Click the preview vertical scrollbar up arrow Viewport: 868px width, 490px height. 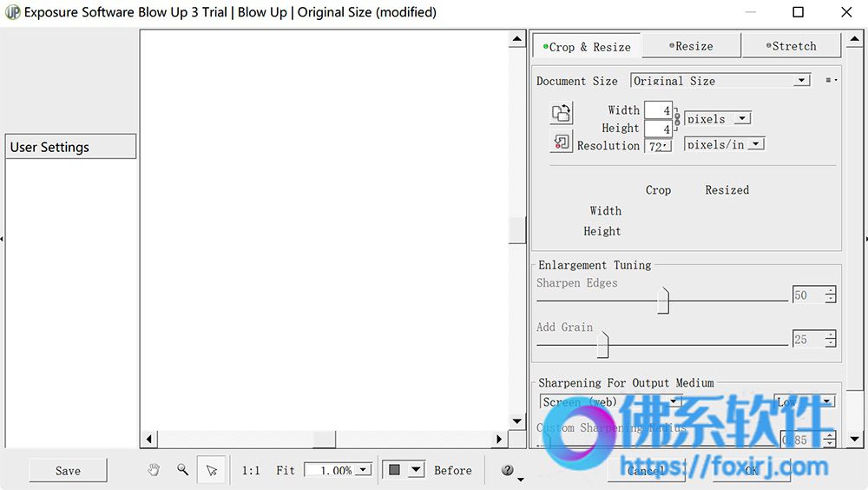pos(517,38)
